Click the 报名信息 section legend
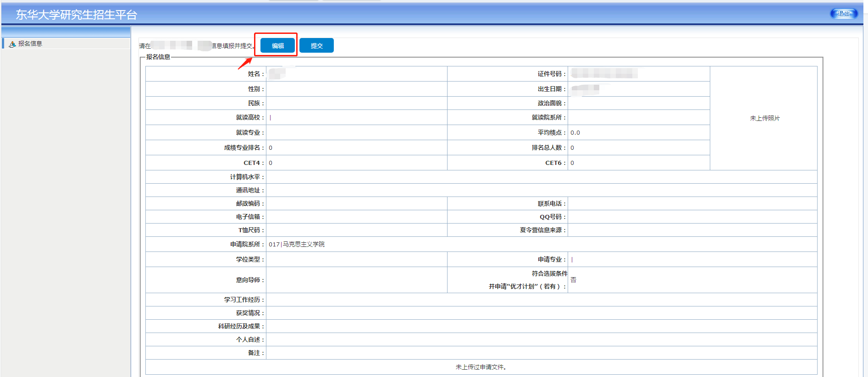 point(158,57)
